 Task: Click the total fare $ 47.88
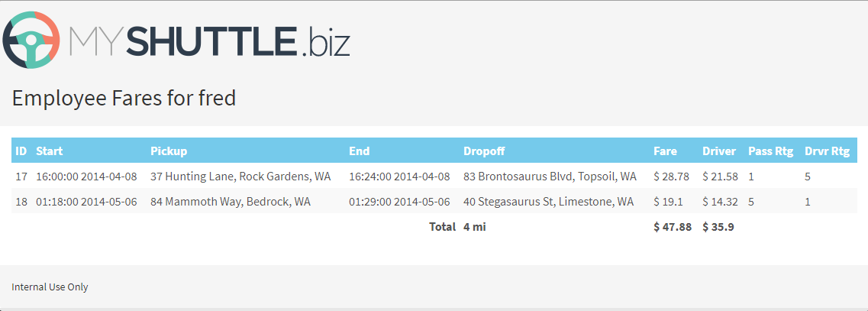point(672,227)
